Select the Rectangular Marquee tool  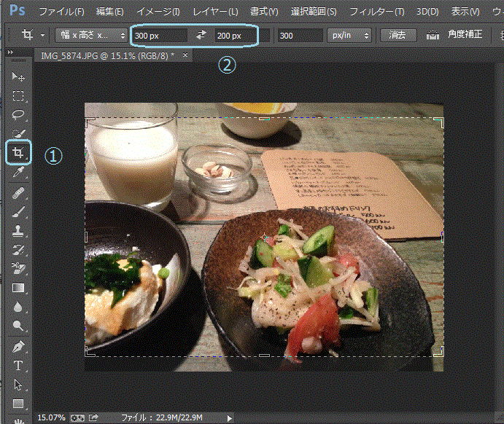coord(18,95)
